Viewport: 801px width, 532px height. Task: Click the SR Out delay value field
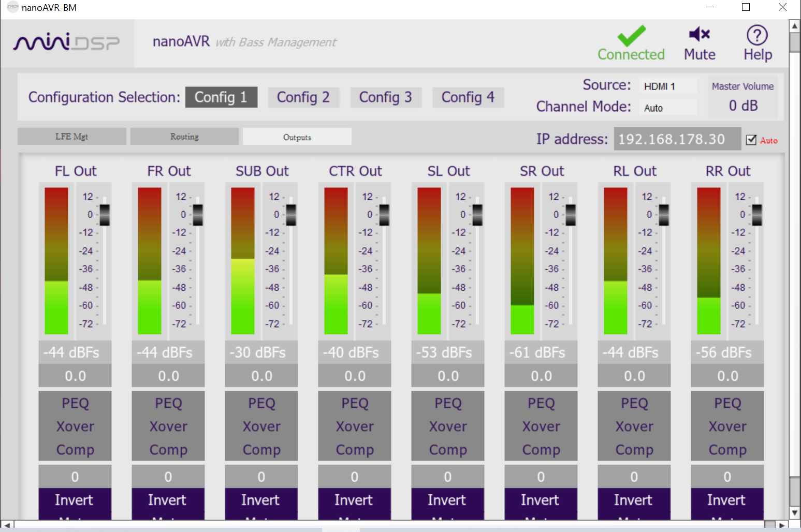541,477
